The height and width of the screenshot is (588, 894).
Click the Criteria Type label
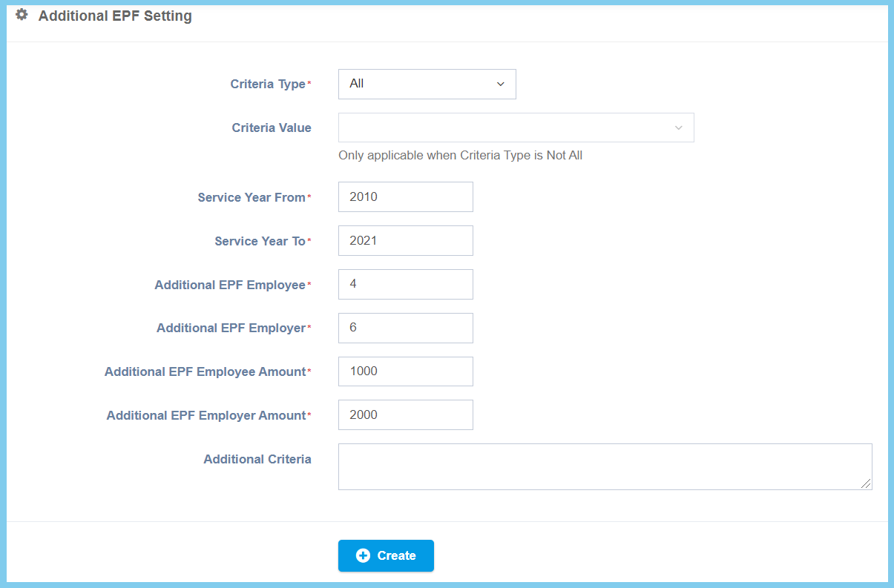pyautogui.click(x=267, y=85)
